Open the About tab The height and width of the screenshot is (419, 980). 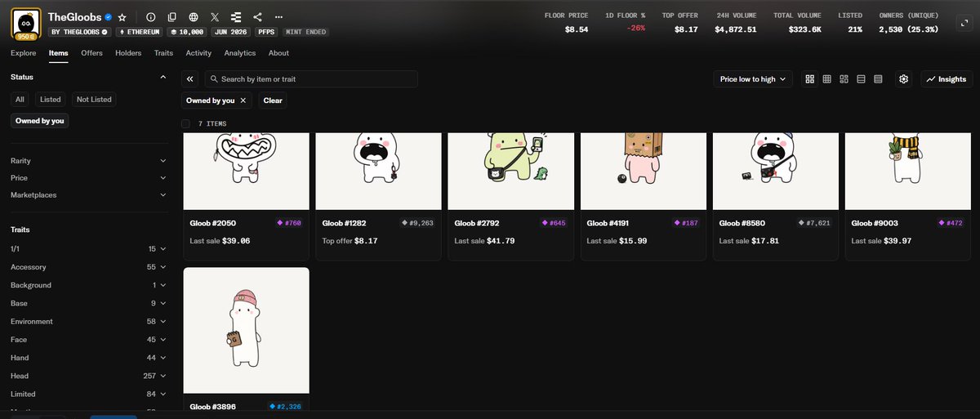[278, 53]
